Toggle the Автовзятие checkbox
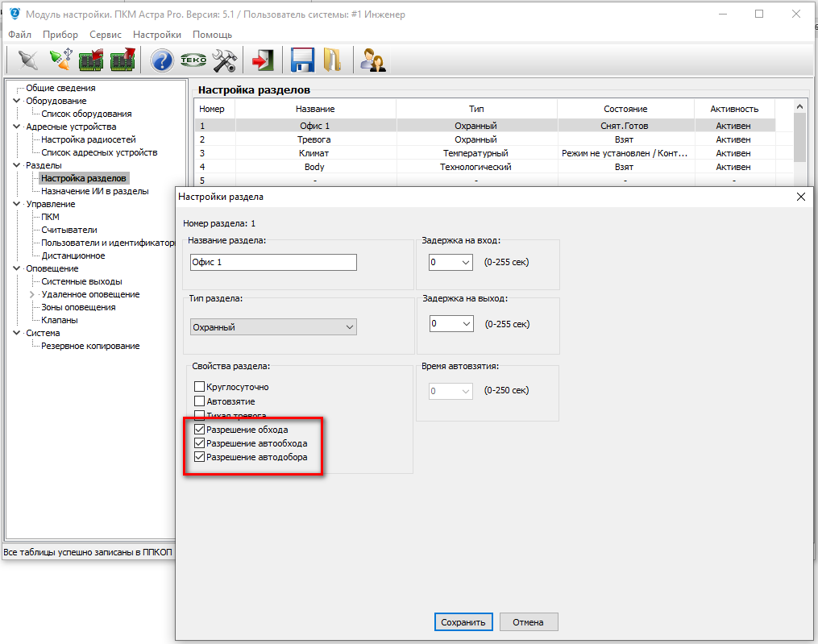Screen dimensions: 818x644 click(200, 401)
